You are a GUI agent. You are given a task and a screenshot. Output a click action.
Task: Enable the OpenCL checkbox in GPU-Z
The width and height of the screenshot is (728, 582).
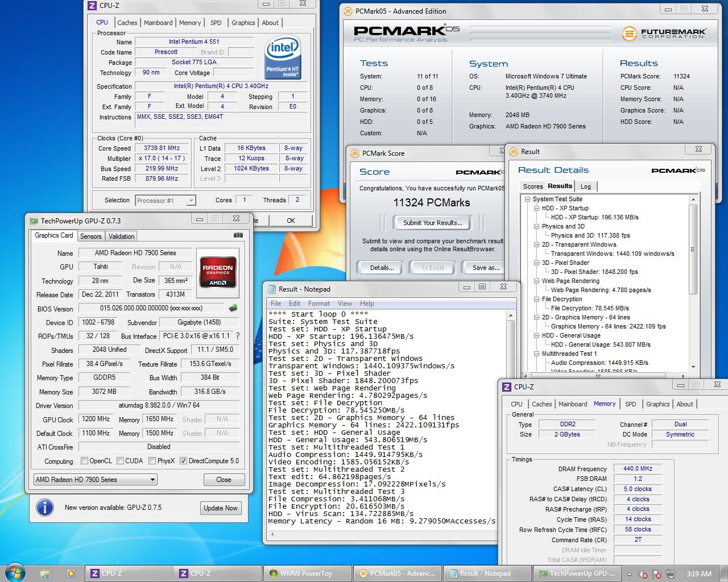tap(84, 461)
